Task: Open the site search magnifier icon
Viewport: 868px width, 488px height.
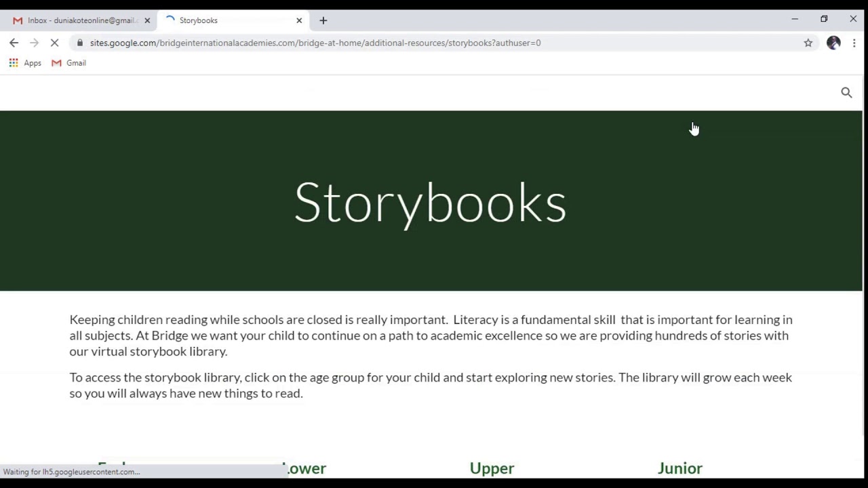Action: click(x=846, y=92)
